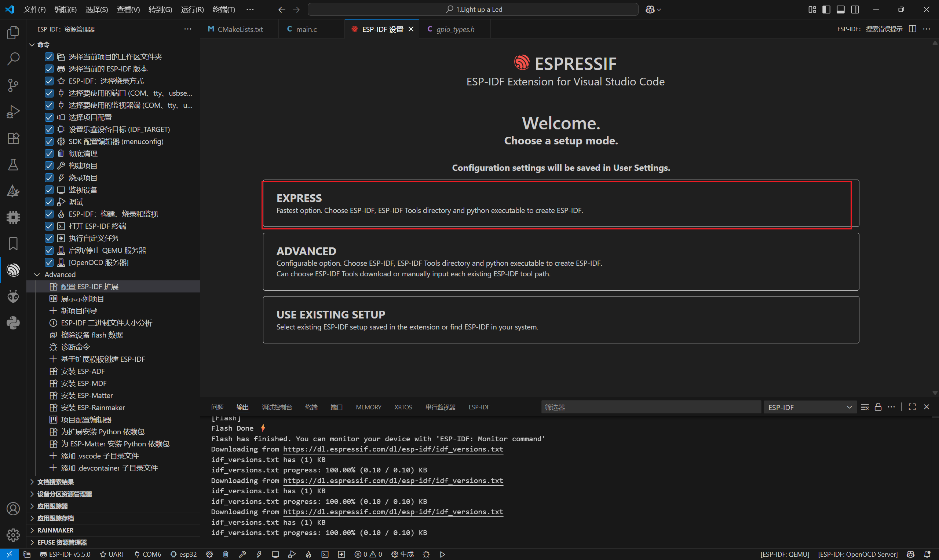
Task: Expand the 应用跟踪器 section
Action: [32, 506]
